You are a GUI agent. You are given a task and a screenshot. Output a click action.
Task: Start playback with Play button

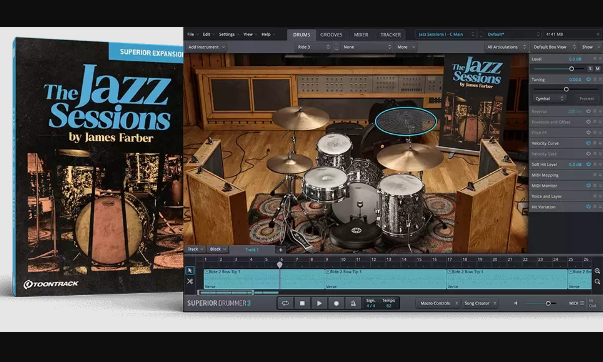pos(319,303)
